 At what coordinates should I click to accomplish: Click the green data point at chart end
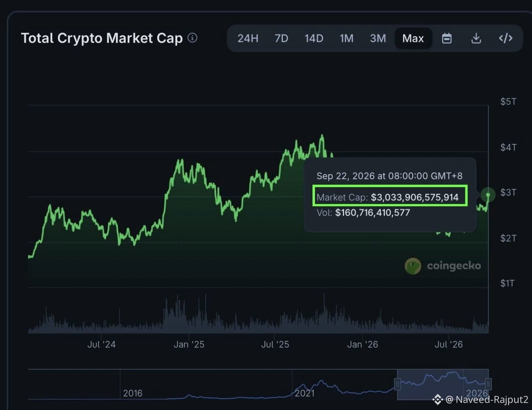coord(488,195)
